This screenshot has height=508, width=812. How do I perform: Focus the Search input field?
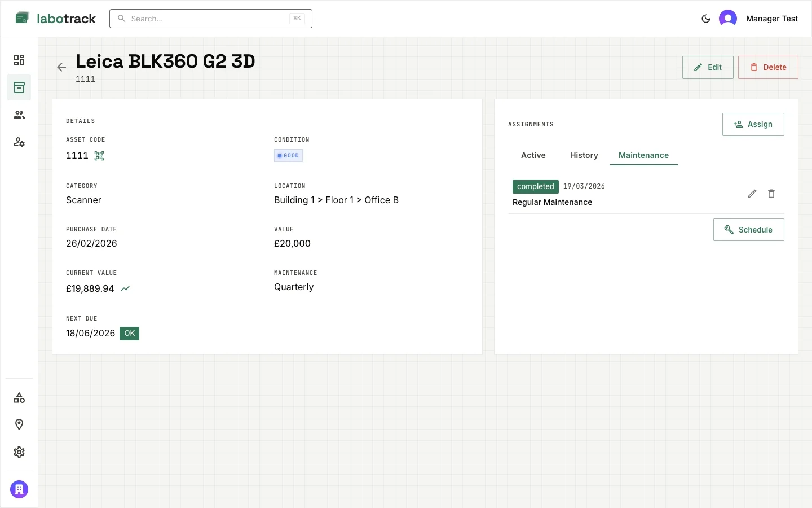211,19
